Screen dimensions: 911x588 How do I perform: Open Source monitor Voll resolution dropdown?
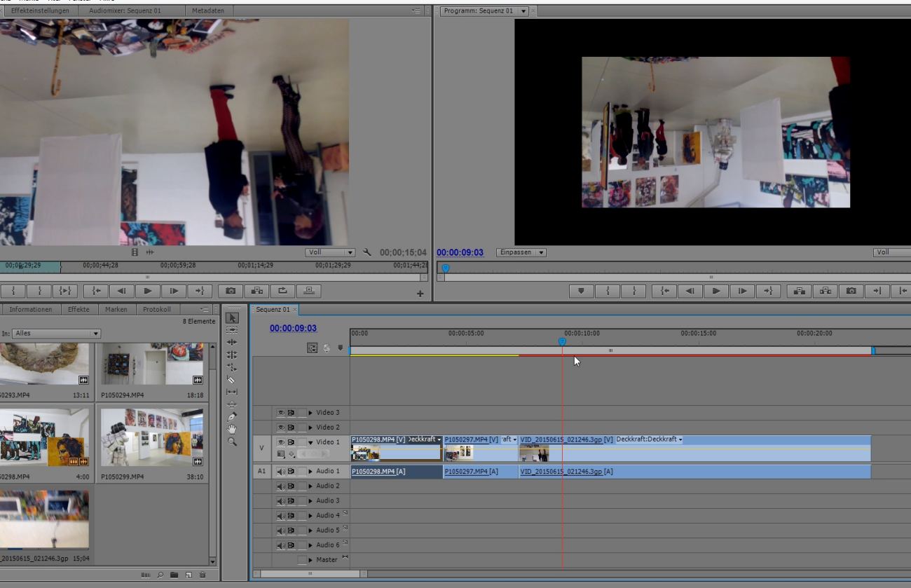click(331, 252)
